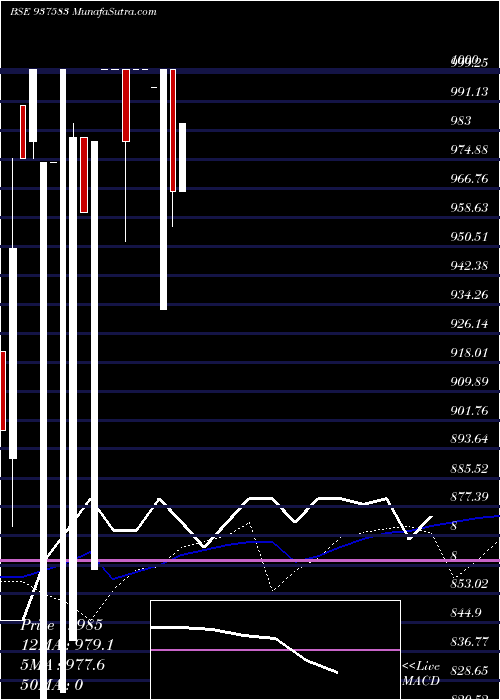Click the 983 price axis label
Screen dimensions: 500x700
coord(461,121)
